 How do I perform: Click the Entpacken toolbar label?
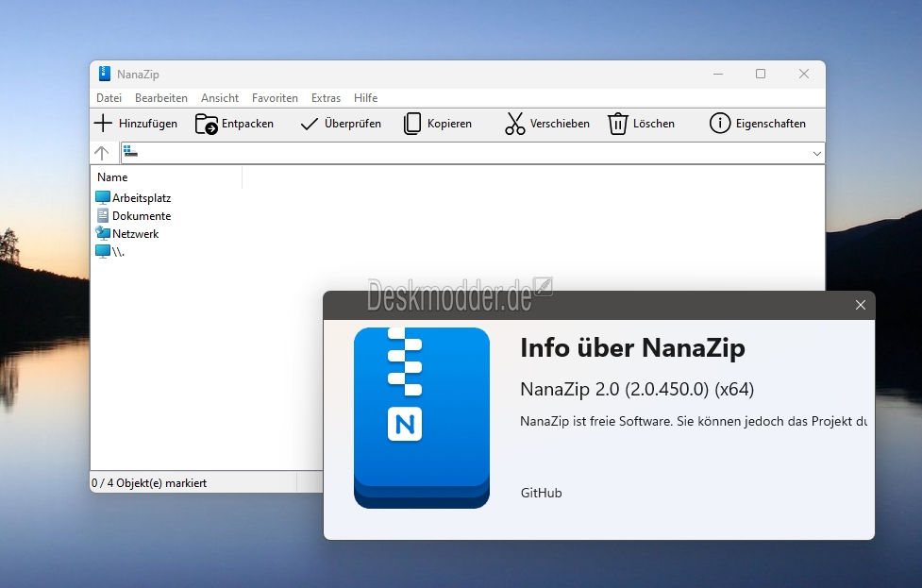(x=247, y=124)
